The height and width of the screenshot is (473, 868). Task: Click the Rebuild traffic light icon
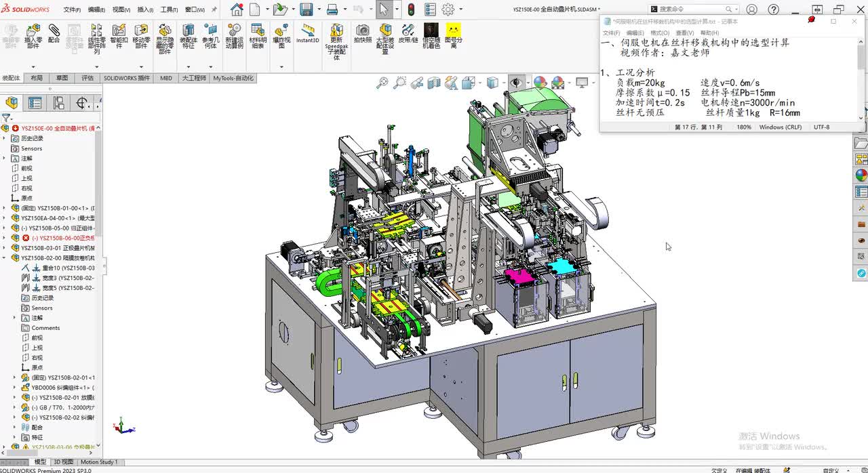(x=411, y=9)
